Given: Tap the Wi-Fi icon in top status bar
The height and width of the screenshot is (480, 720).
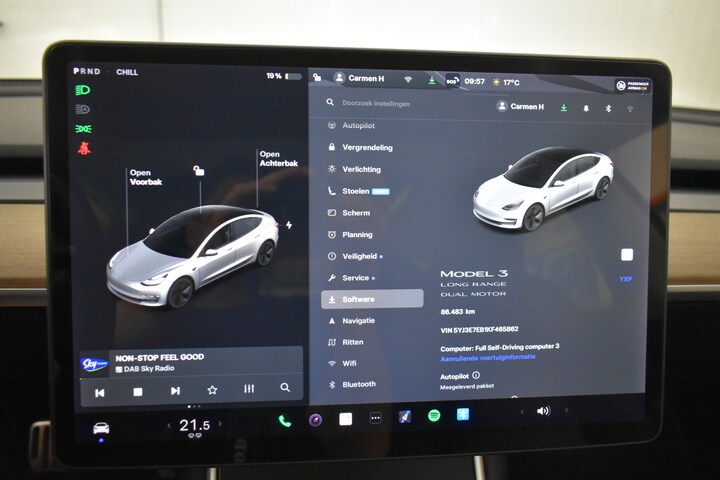Looking at the screenshot, I should (408, 79).
